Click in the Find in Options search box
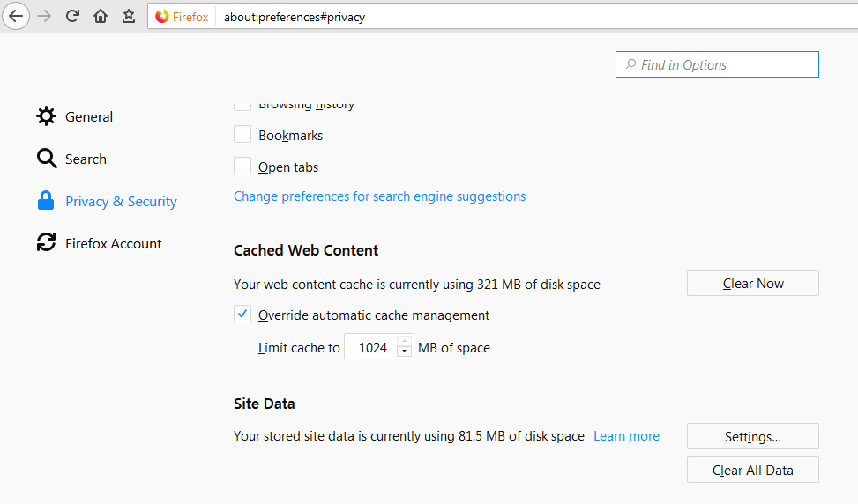The width and height of the screenshot is (858, 504). [x=717, y=64]
